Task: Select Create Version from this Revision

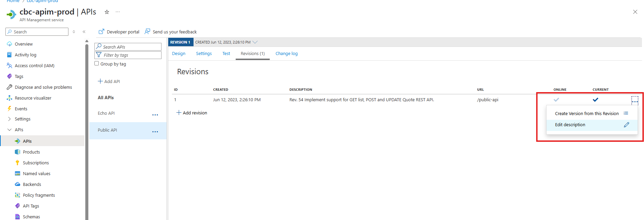Action: click(x=587, y=114)
